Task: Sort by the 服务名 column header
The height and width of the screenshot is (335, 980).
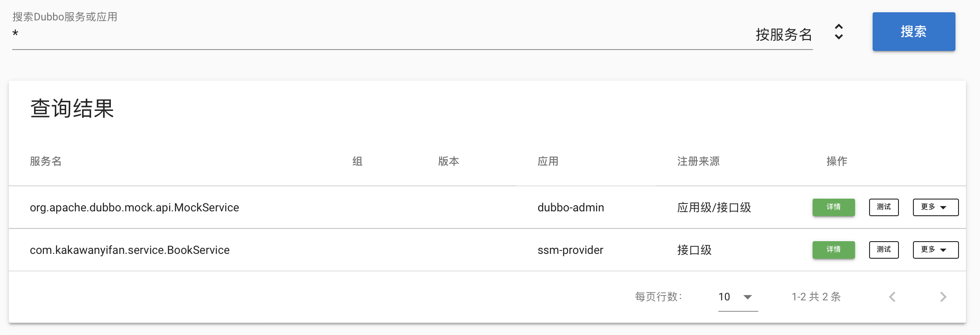Action: [46, 161]
